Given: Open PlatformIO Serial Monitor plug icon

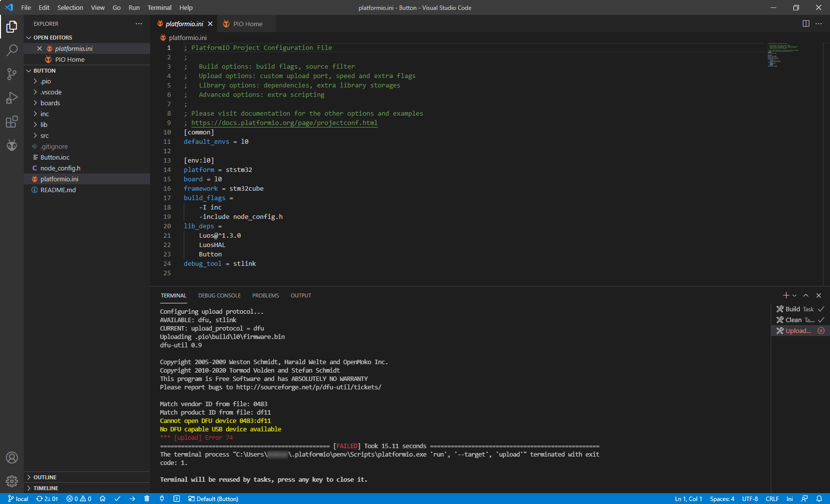Looking at the screenshot, I should [x=162, y=499].
